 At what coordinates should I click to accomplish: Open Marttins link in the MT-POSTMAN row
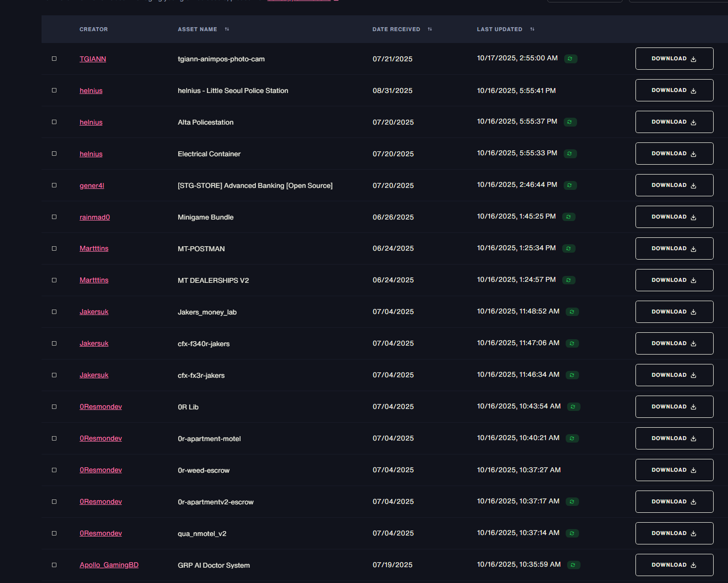tap(94, 249)
